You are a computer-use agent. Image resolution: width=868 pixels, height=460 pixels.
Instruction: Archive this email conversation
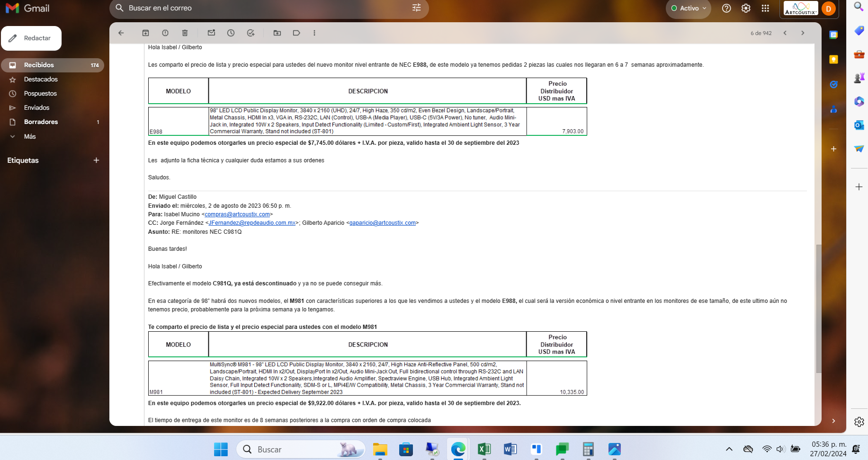click(x=145, y=33)
